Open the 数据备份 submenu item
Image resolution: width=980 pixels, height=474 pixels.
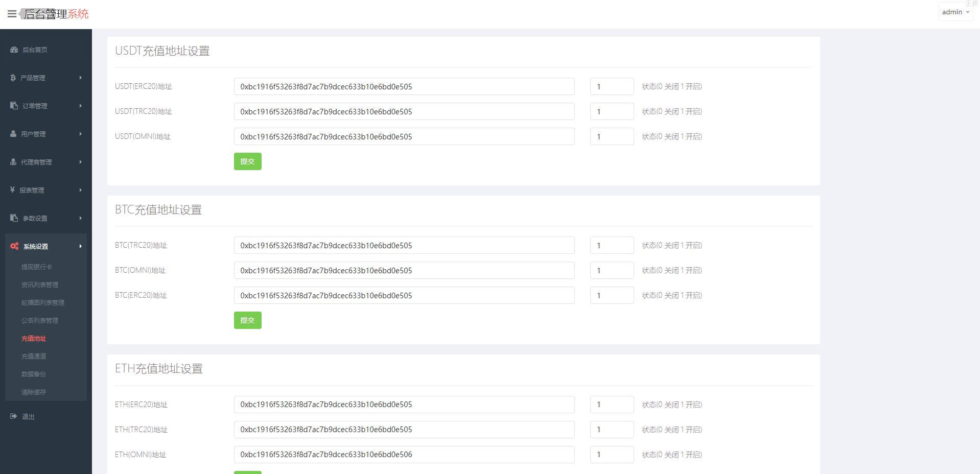pyautogui.click(x=34, y=374)
